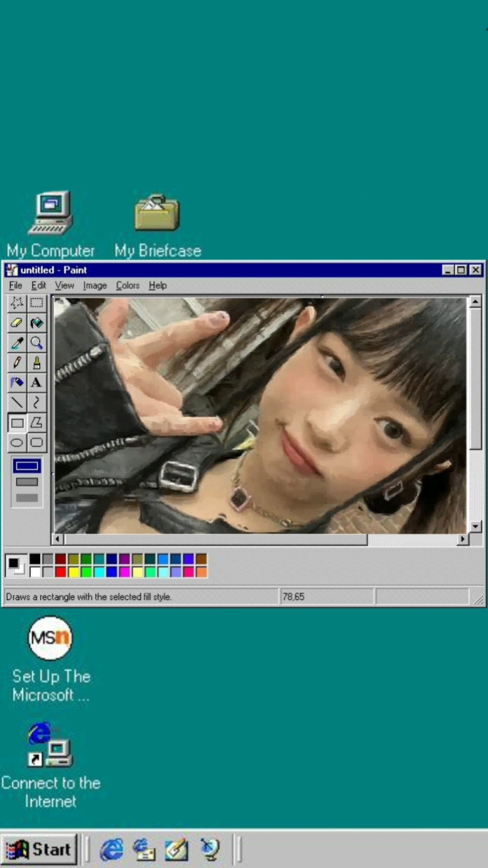Select the Fill With Color bucket tool

[36, 323]
